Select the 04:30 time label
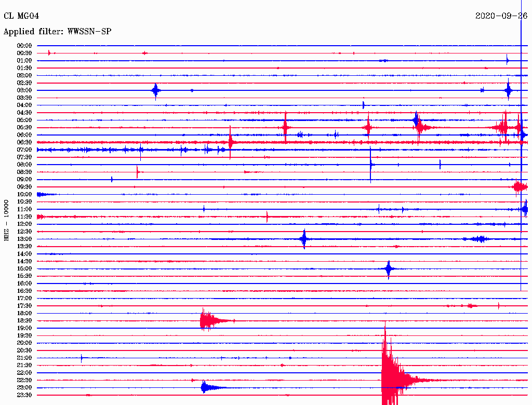532x405 pixels. pyautogui.click(x=24, y=113)
